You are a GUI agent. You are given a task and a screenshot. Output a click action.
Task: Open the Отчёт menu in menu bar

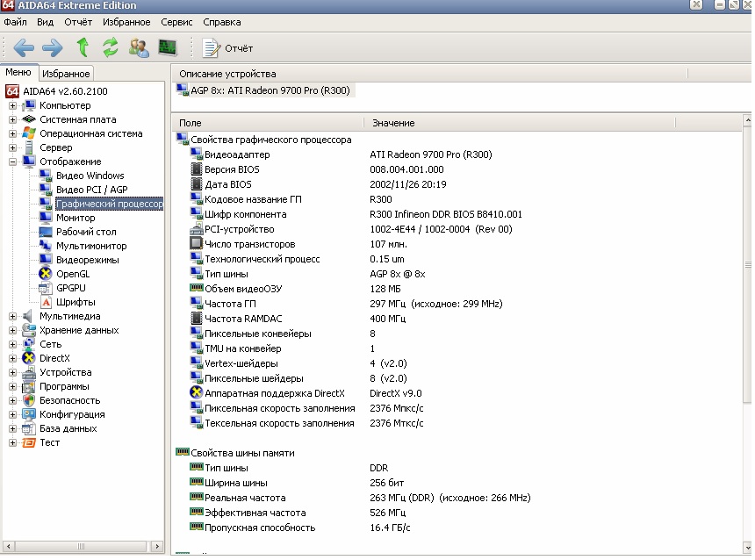pos(78,22)
